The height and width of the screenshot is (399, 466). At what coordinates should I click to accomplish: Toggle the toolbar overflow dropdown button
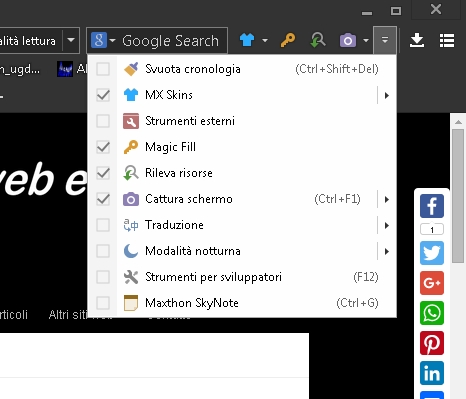click(385, 40)
